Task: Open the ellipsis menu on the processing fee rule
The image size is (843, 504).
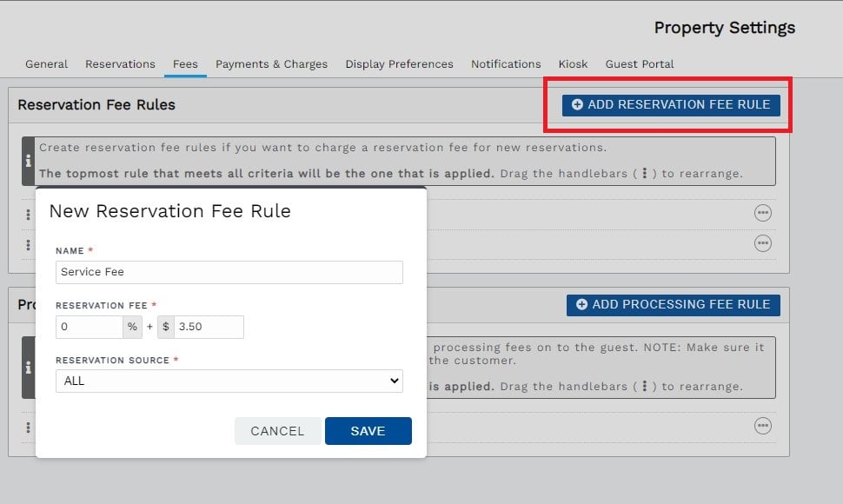Action: 762,426
